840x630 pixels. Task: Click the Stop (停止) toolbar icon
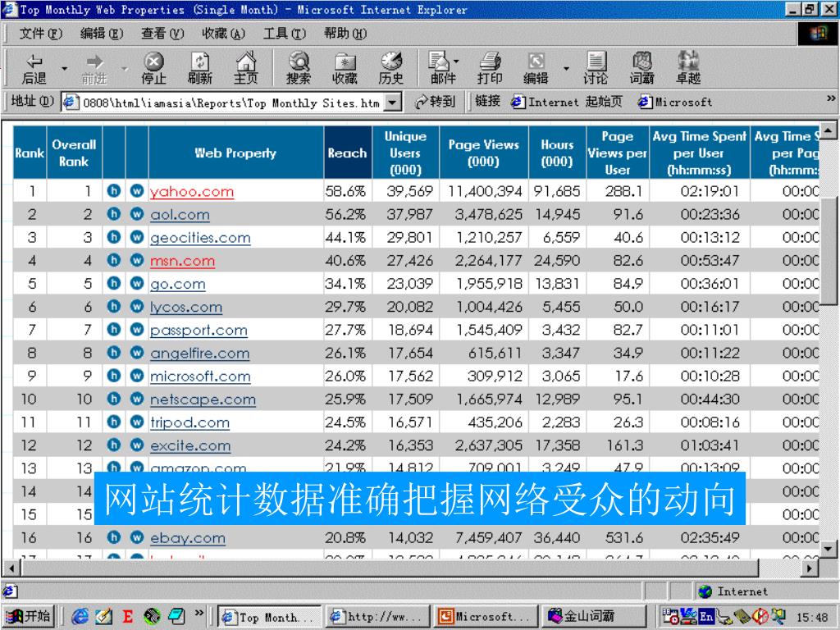point(153,69)
